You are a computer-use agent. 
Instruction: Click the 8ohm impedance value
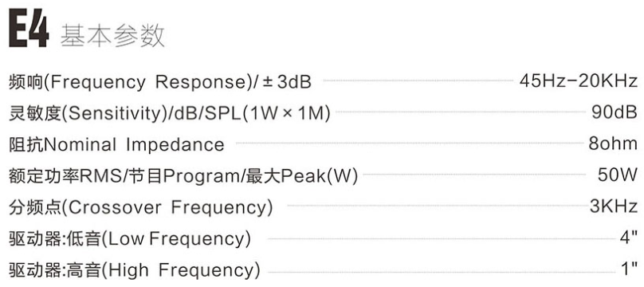click(x=613, y=144)
